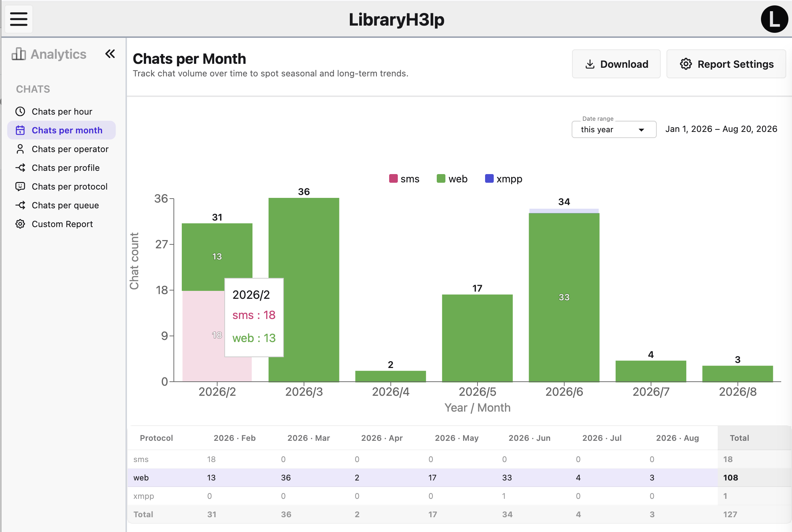Open the Date range dropdown

[x=614, y=129]
